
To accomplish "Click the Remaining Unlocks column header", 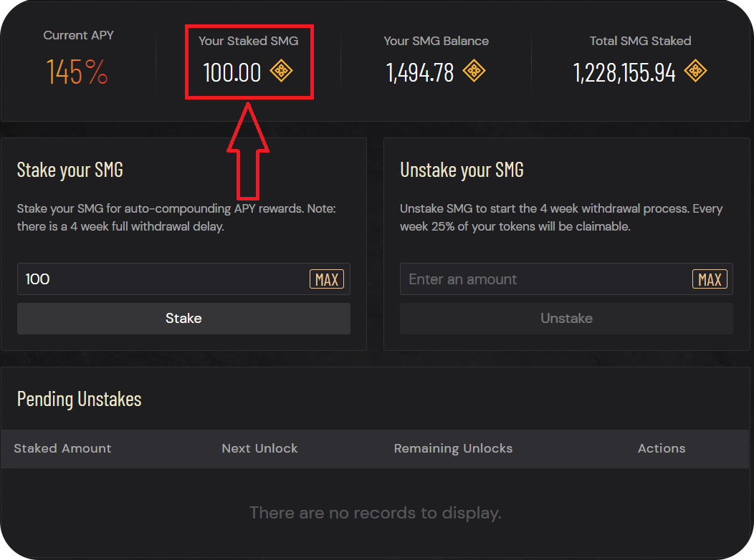I will [x=453, y=448].
